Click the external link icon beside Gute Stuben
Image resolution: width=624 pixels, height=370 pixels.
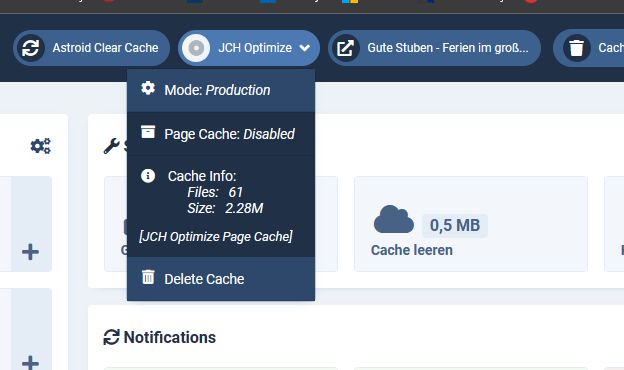pos(345,48)
